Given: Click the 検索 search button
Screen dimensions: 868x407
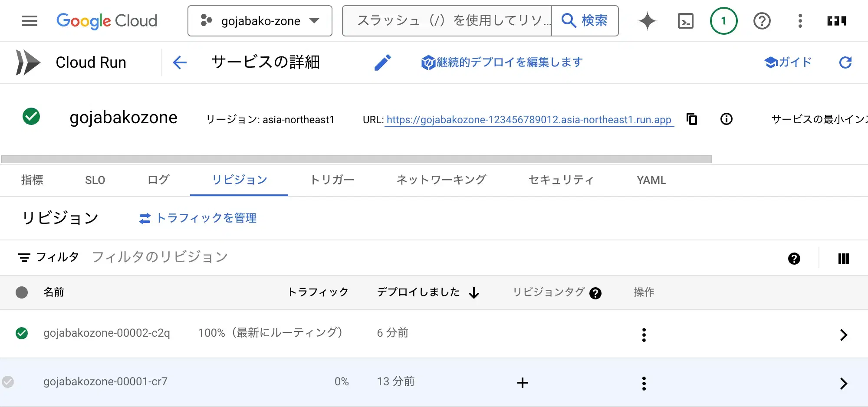Looking at the screenshot, I should tap(585, 21).
